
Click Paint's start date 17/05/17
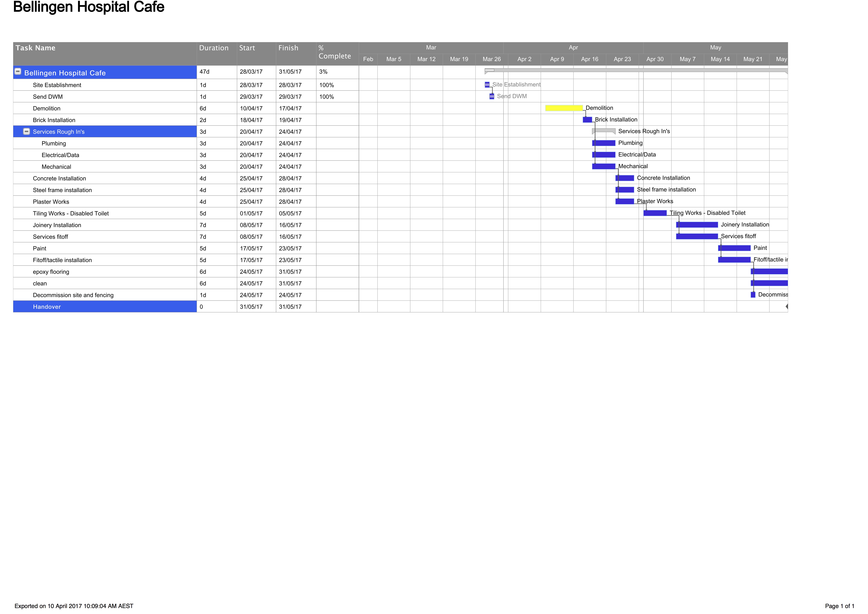256,249
